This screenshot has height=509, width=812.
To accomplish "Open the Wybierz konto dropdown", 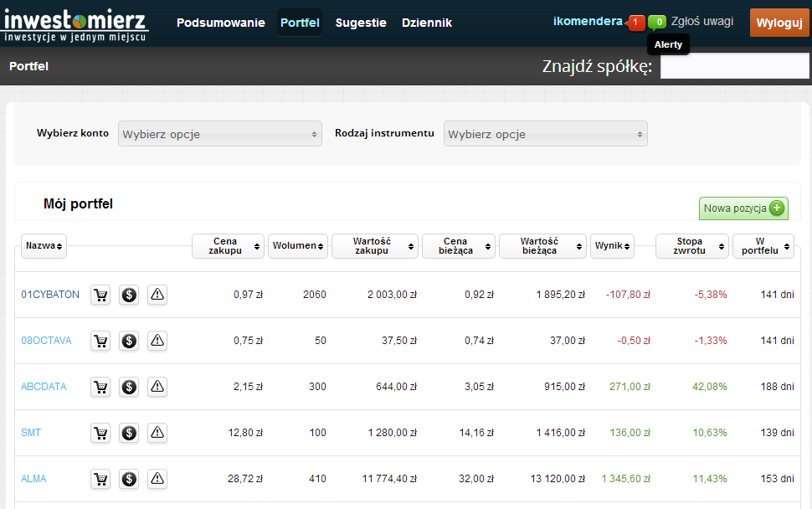I will tap(220, 134).
